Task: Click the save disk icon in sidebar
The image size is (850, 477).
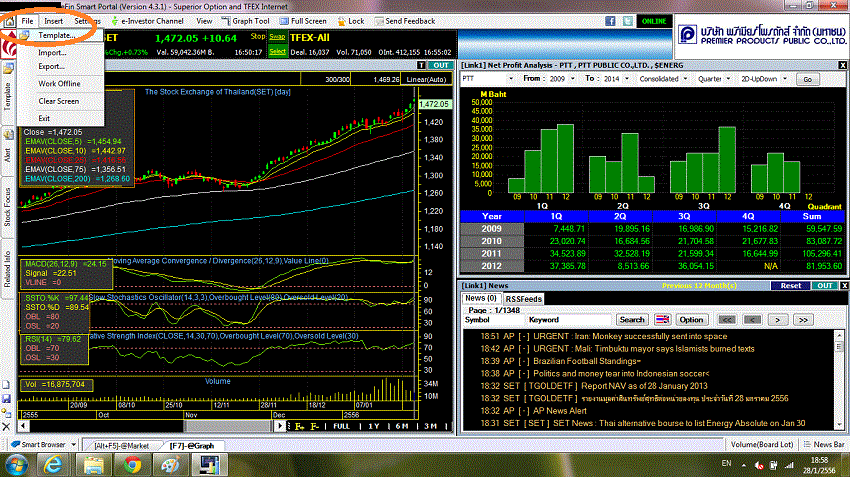Action: click(x=6, y=399)
